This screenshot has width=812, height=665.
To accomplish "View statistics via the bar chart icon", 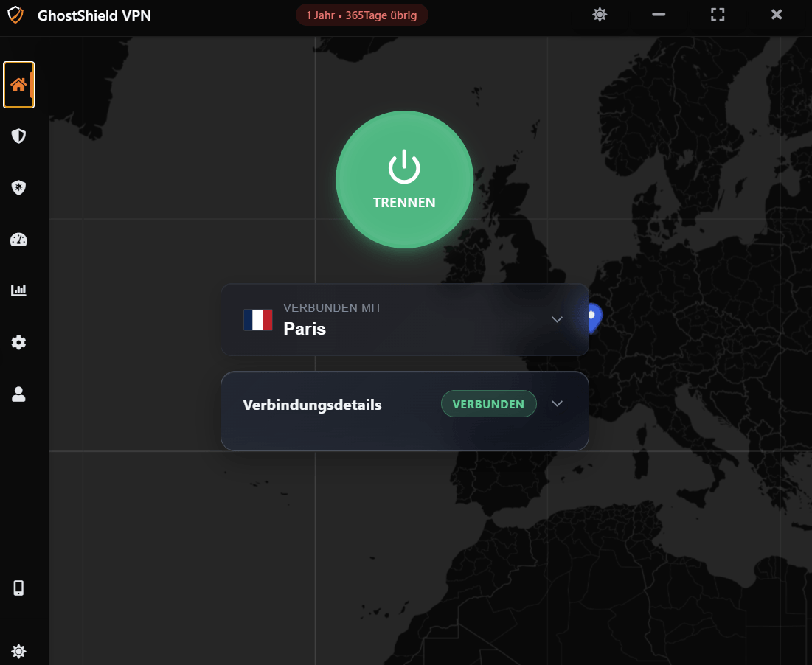I will 18,290.
